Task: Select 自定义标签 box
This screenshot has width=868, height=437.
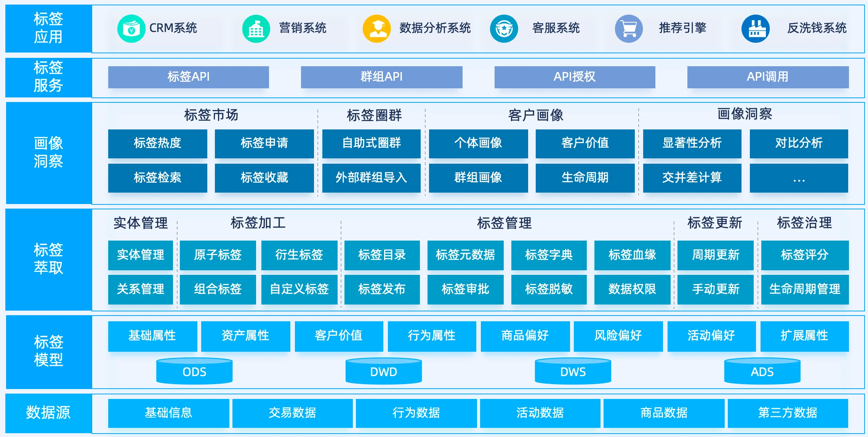Action: 299,289
